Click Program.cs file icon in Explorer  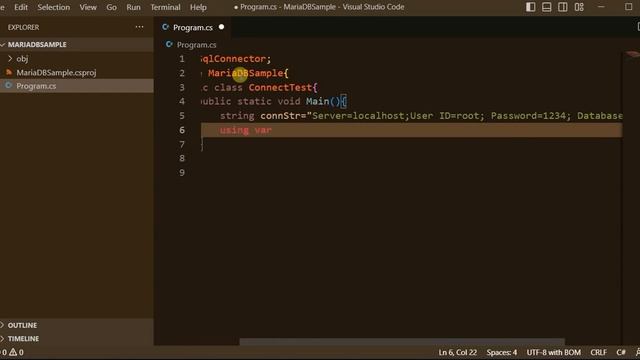click(x=9, y=86)
